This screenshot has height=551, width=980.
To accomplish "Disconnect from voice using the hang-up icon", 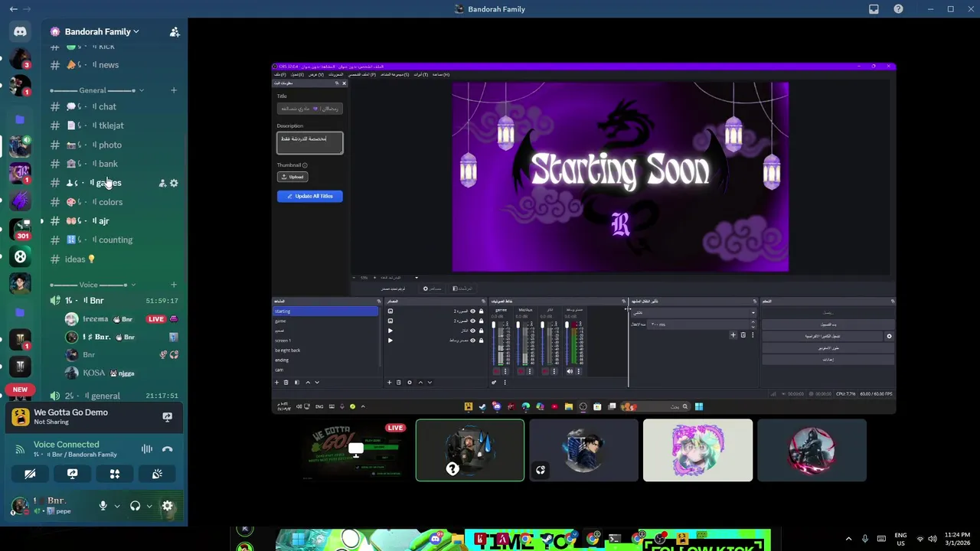I will coord(167,449).
